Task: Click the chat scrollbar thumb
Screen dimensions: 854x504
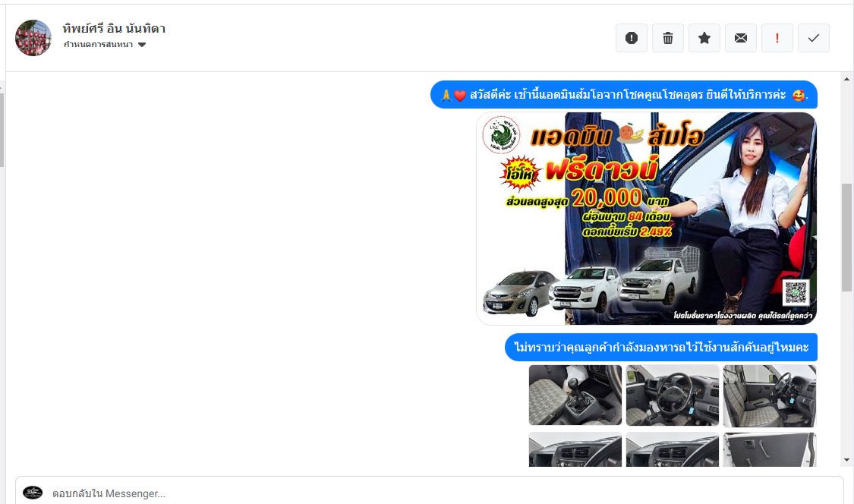Action: click(846, 237)
